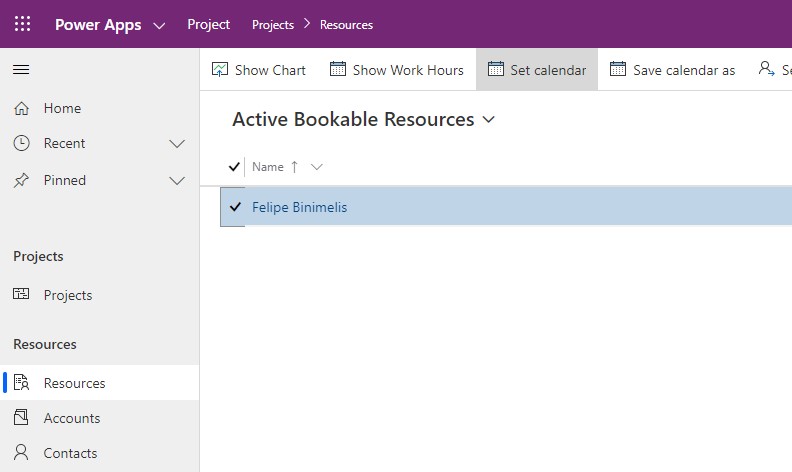Open the Name column options chevron
This screenshot has height=472, width=792.
point(317,167)
